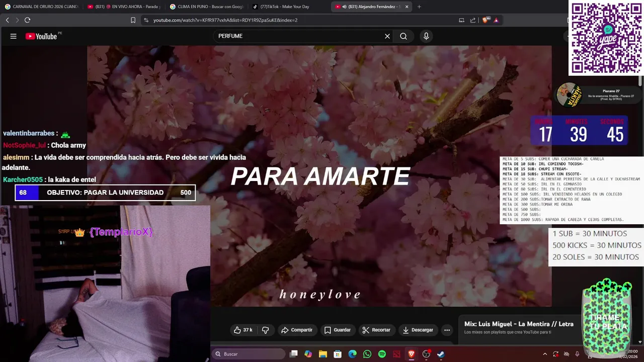The height and width of the screenshot is (362, 644).
Task: Click the youtube.com address bar
Action: pos(297,20)
